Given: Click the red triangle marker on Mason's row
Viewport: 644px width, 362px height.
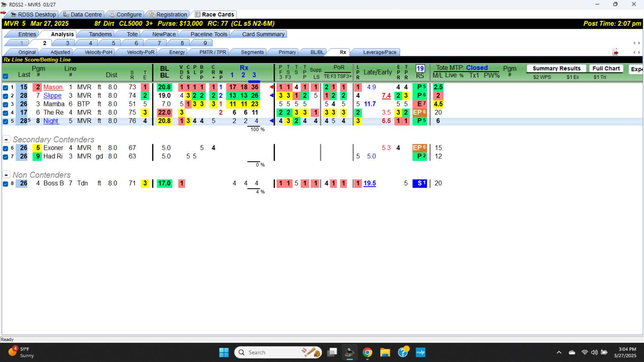Looking at the screenshot, I should click(x=271, y=87).
